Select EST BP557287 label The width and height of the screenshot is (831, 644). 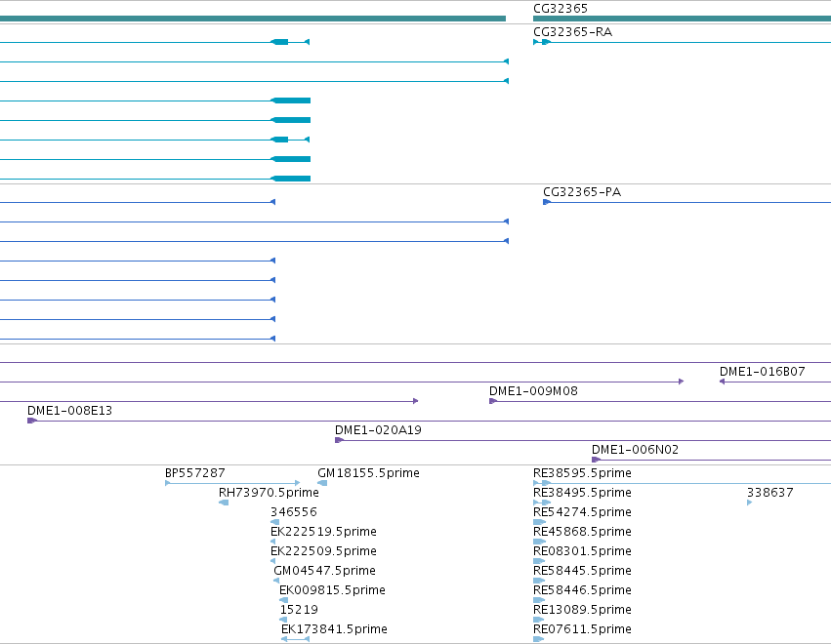coord(195,473)
